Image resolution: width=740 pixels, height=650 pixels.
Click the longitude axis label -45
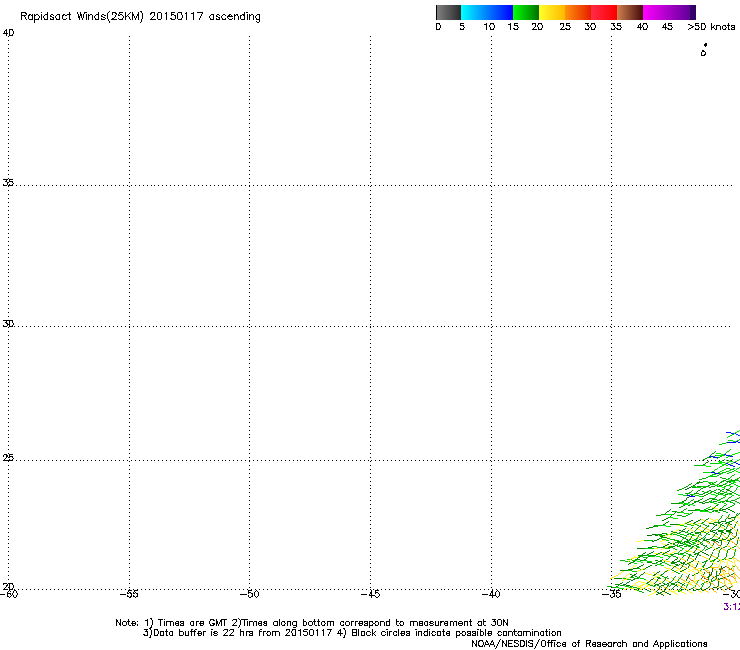pos(370,594)
